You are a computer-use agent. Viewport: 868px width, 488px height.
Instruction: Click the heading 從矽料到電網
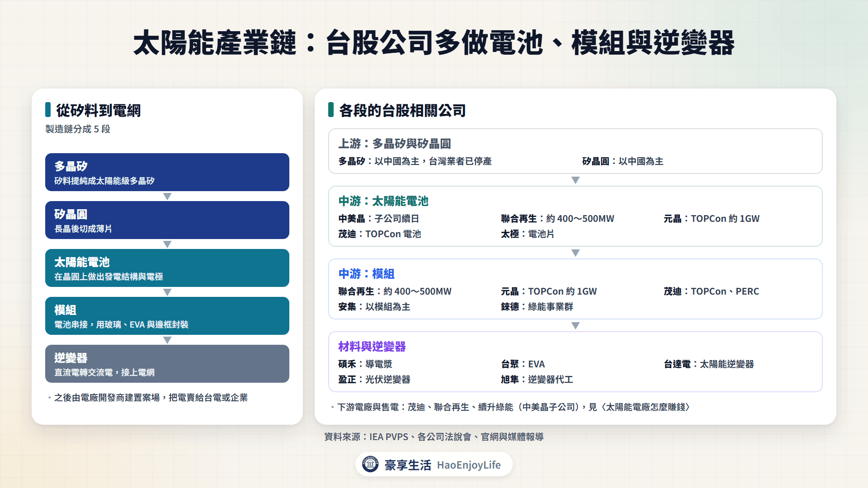click(98, 110)
